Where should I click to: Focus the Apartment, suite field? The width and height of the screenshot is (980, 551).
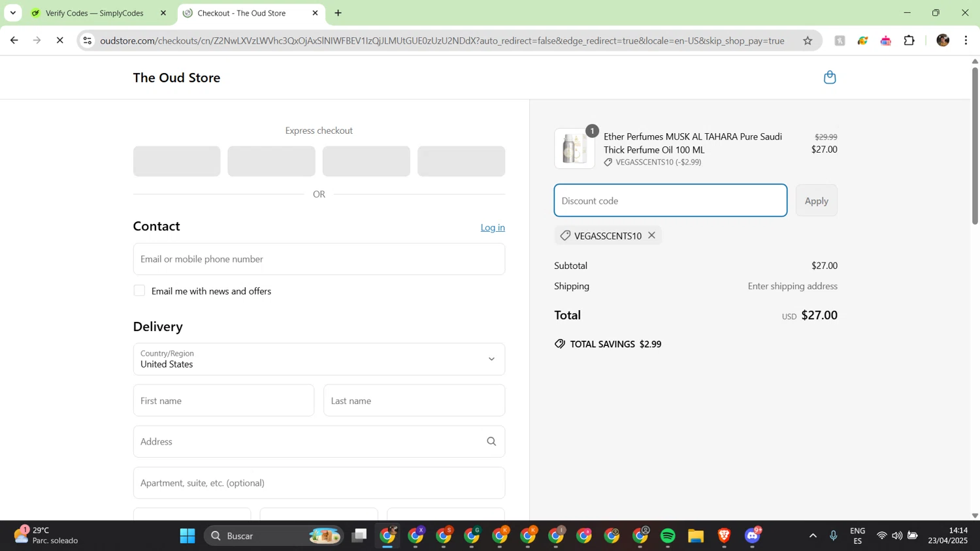[319, 482]
